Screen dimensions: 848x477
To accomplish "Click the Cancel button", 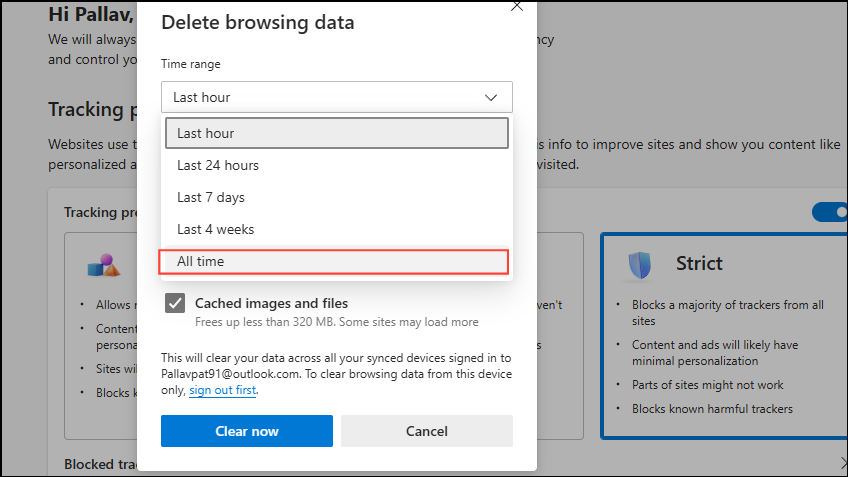I will click(426, 431).
